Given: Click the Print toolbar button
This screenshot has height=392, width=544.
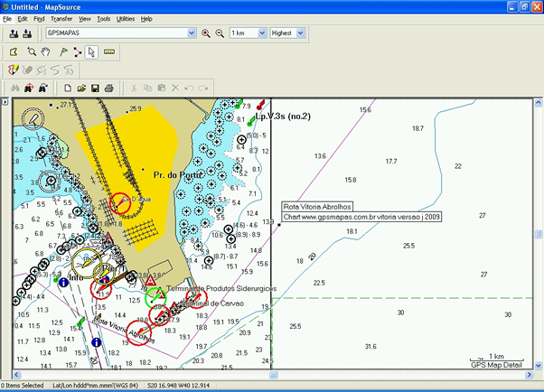Looking at the screenshot, I should click(108, 88).
